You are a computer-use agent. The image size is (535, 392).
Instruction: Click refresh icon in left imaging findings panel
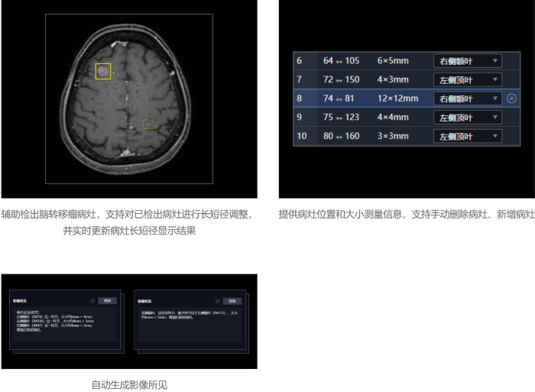pos(92,301)
